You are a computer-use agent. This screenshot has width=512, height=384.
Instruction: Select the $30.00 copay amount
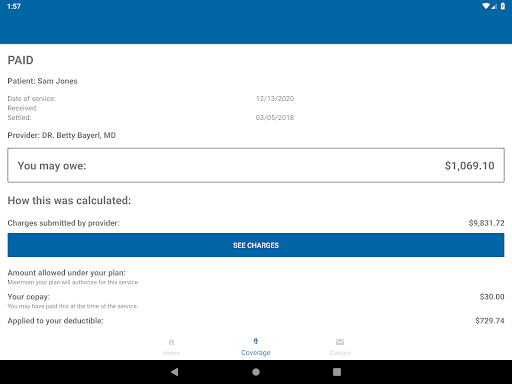492,297
